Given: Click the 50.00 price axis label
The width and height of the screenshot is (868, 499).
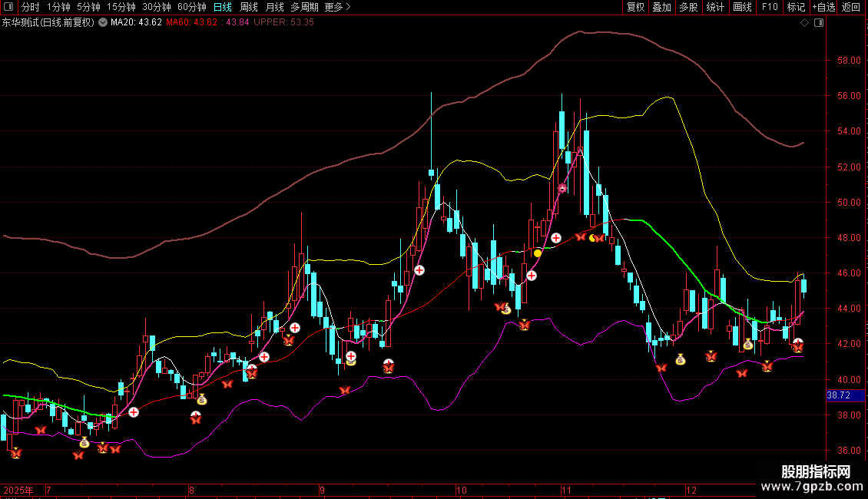Looking at the screenshot, I should 849,203.
